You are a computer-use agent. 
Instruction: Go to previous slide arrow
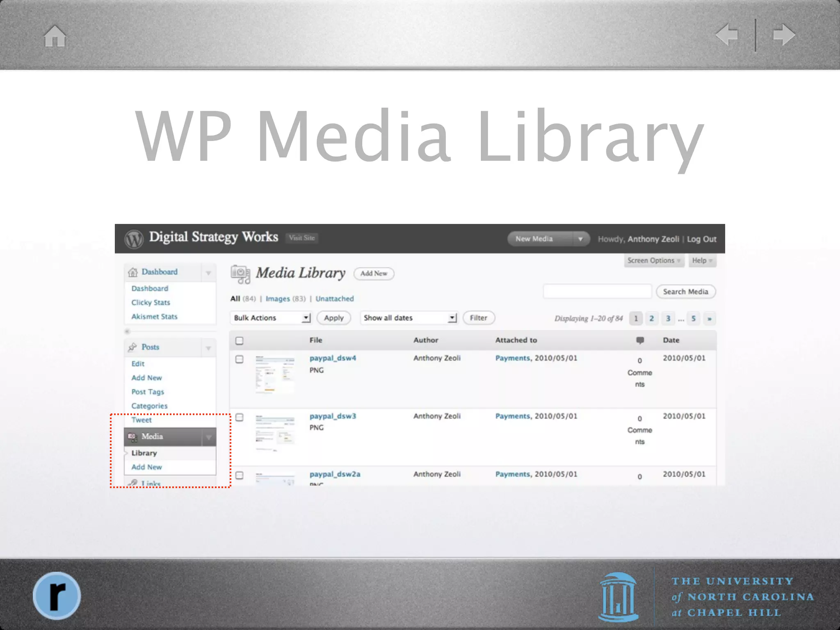[727, 35]
